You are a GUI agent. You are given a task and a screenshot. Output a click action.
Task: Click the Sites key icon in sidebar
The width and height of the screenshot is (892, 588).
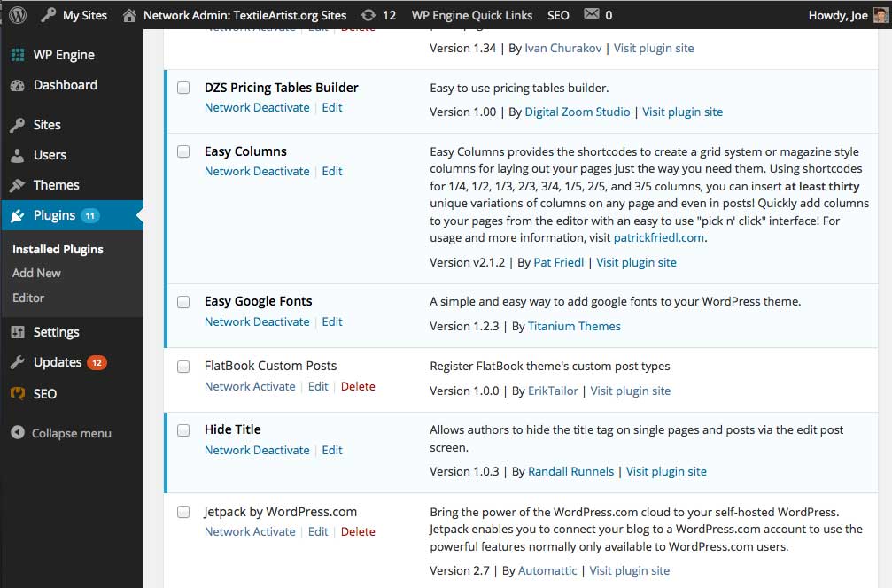18,125
